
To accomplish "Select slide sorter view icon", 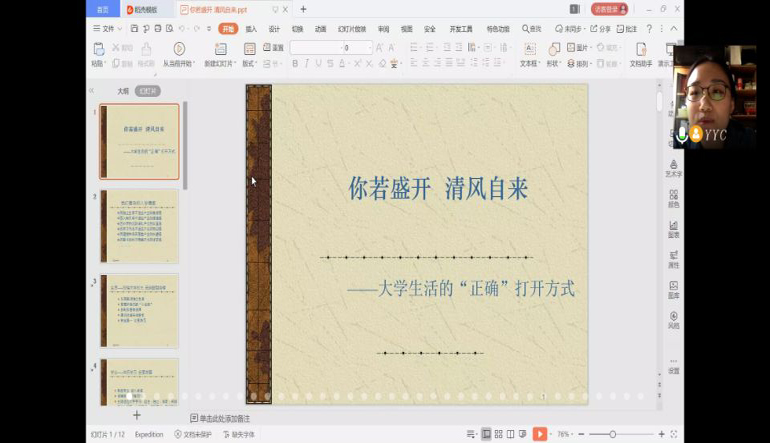I will point(498,434).
